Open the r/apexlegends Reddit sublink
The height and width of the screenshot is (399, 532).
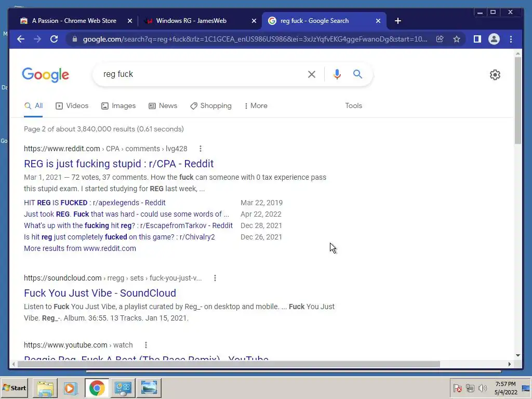95,203
